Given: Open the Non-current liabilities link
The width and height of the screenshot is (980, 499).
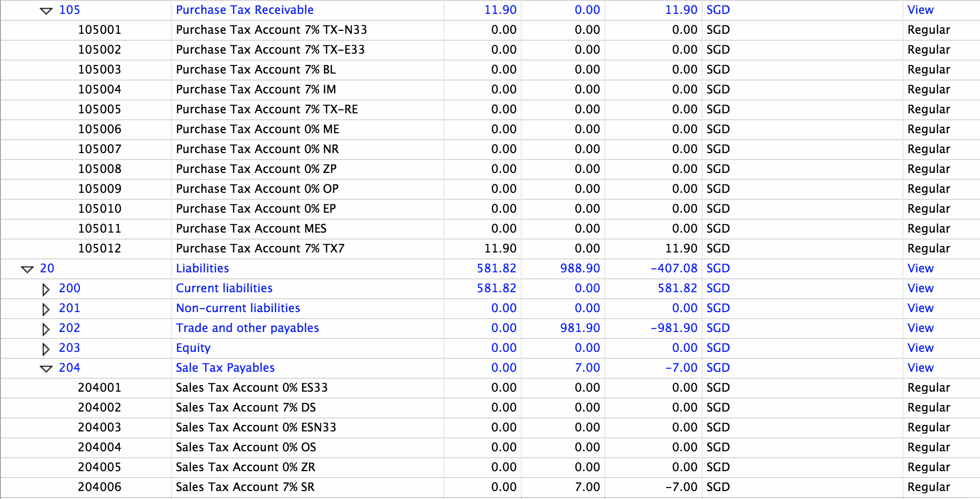Looking at the screenshot, I should 238,308.
